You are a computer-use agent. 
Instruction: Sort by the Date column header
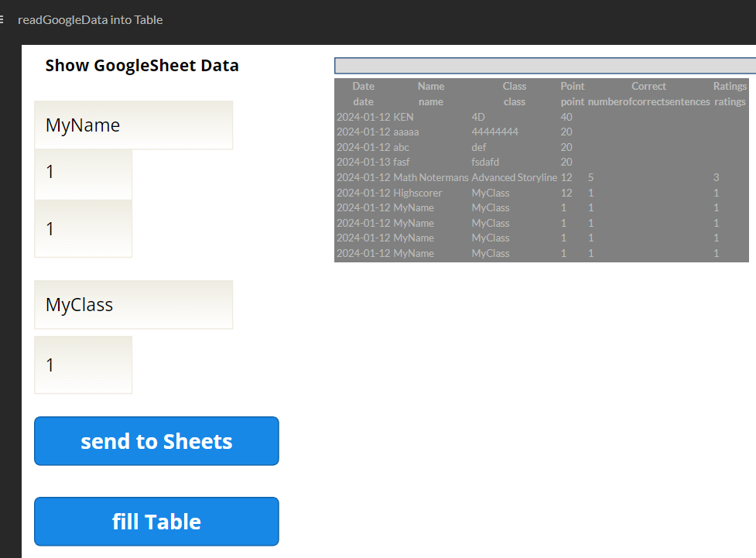click(363, 86)
